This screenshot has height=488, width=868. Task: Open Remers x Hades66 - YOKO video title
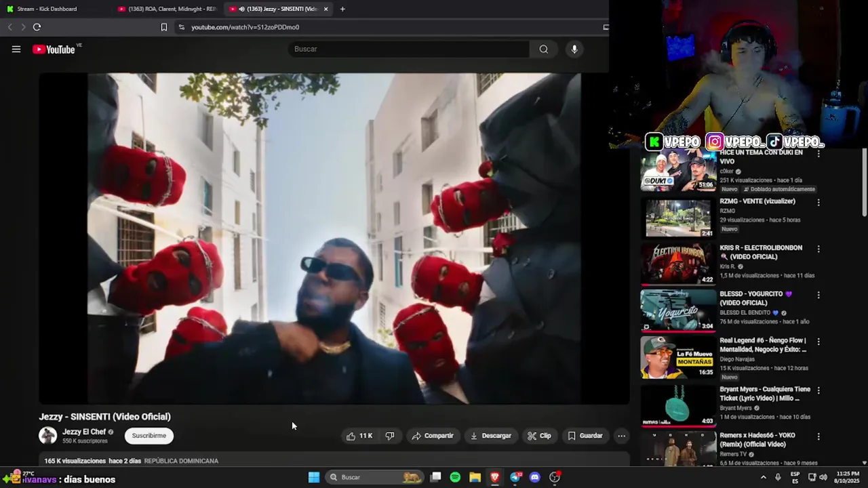point(757,440)
